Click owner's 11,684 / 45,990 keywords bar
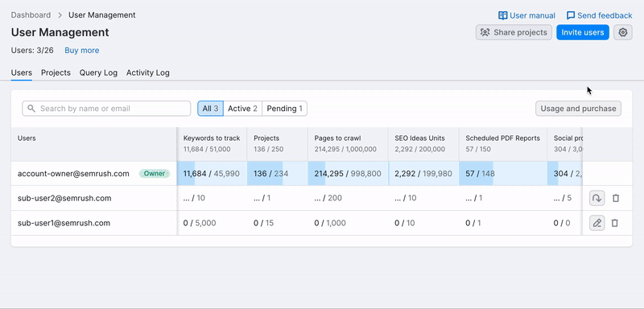Screen dimensions: 644x309 [x=212, y=174]
